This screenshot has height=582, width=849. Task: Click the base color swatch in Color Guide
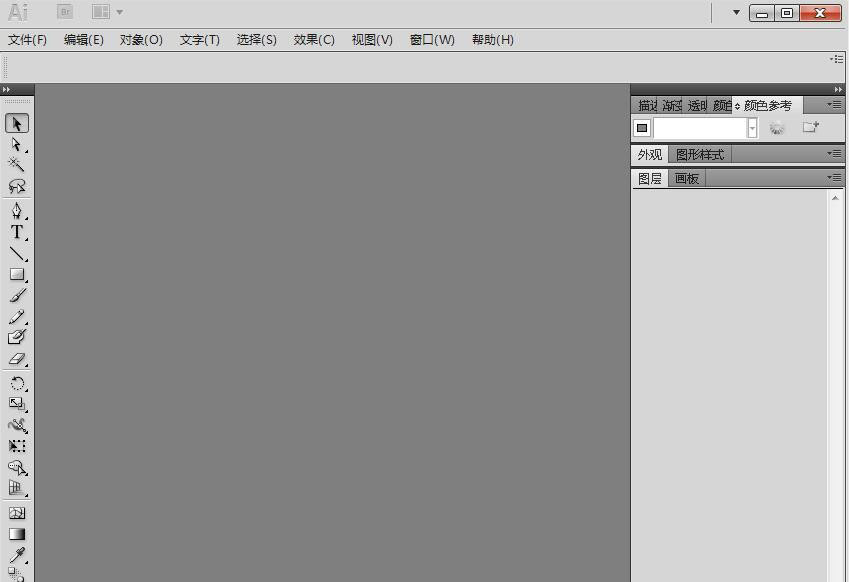tap(640, 128)
